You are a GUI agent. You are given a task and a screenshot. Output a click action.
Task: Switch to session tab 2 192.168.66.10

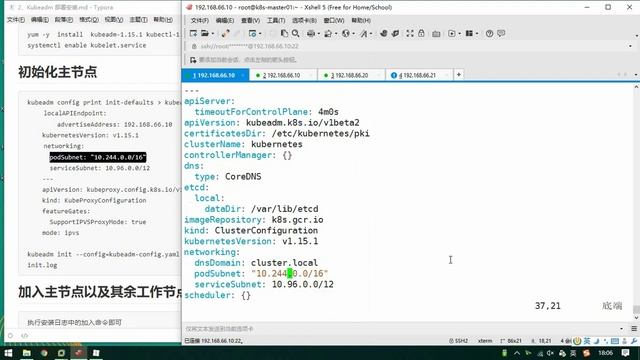(282, 76)
